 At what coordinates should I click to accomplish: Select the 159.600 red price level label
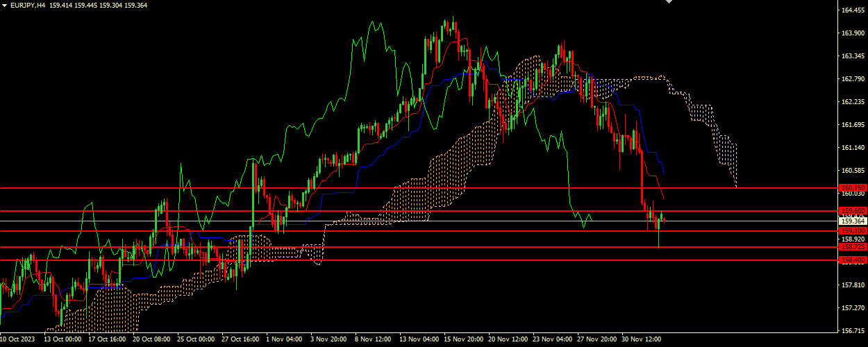(x=852, y=211)
